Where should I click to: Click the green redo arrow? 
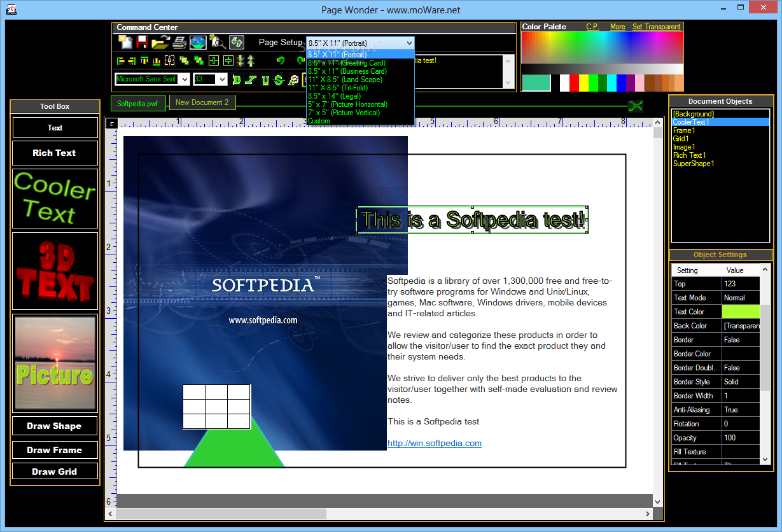click(301, 60)
